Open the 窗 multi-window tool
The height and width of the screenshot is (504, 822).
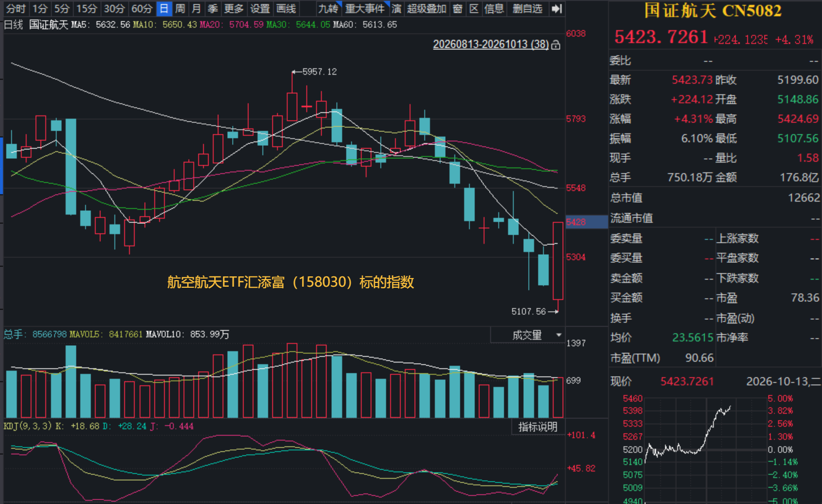click(458, 9)
